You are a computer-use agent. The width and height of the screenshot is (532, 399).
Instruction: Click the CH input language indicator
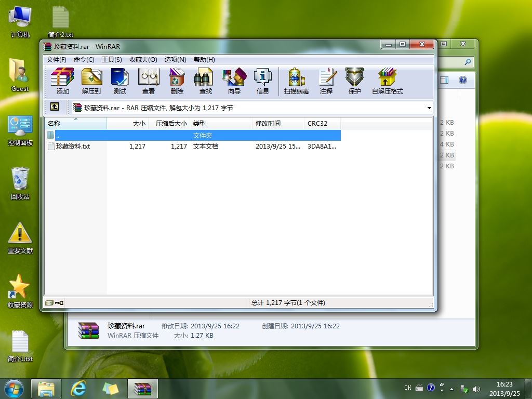tap(407, 388)
